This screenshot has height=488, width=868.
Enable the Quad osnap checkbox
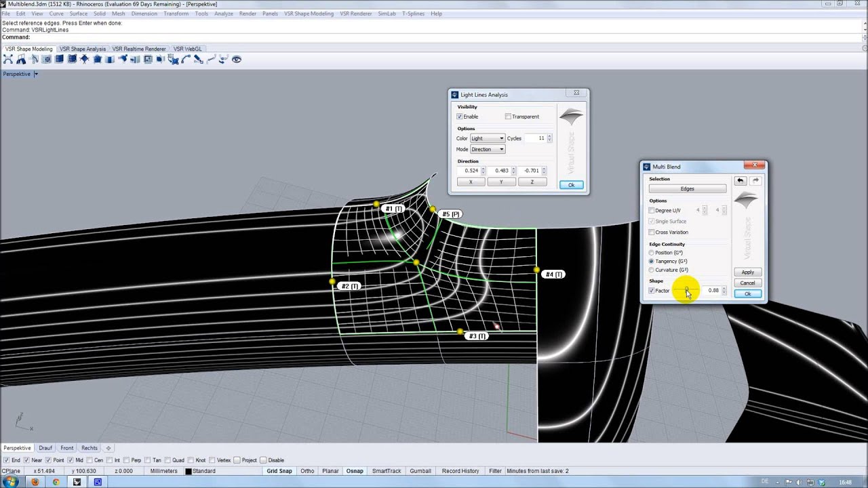click(x=167, y=460)
